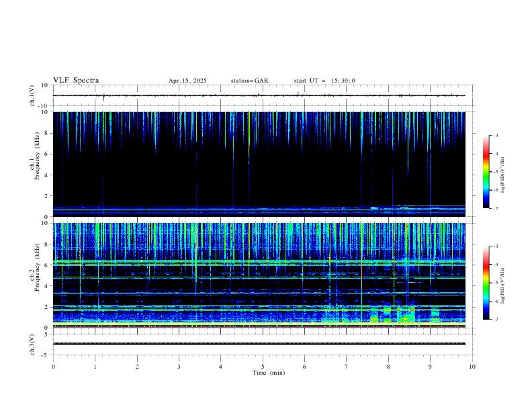Click time-axis tick label "3"
The width and height of the screenshot is (532, 411).
pyautogui.click(x=179, y=367)
